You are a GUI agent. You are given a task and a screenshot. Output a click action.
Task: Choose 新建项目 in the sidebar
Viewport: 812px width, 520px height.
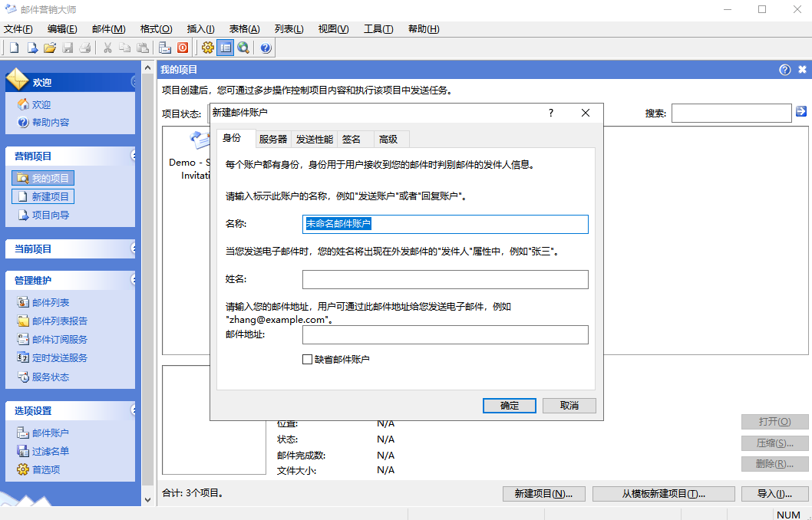(43, 196)
